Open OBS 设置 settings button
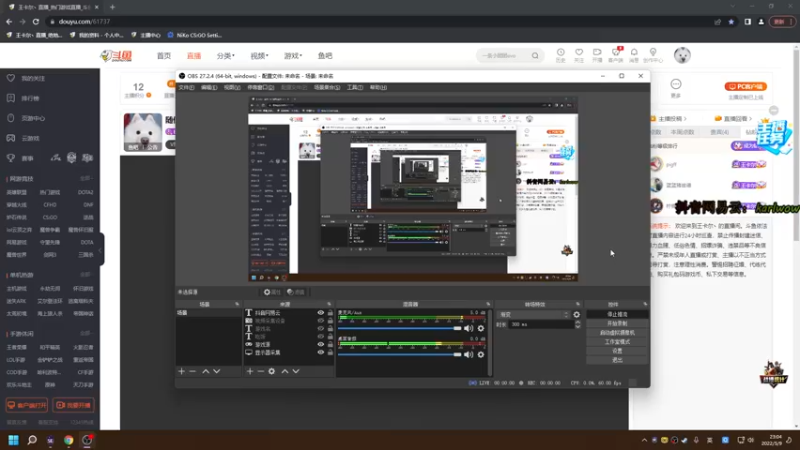 point(617,351)
